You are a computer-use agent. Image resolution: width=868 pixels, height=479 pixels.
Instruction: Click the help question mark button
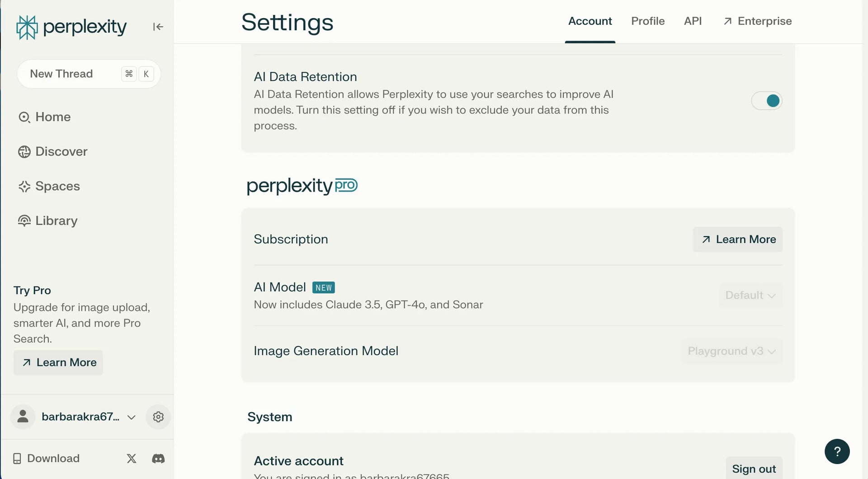point(837,451)
